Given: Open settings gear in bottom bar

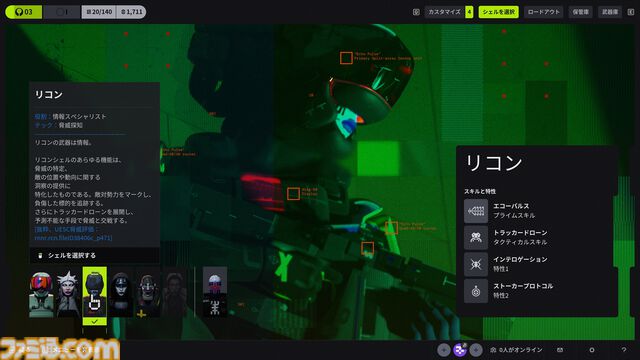Looking at the screenshot, I should click(591, 350).
